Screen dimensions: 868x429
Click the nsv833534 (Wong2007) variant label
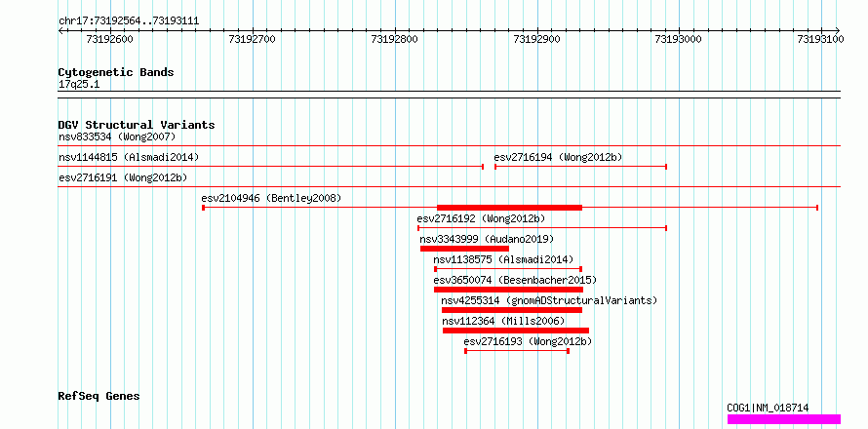[x=117, y=136]
